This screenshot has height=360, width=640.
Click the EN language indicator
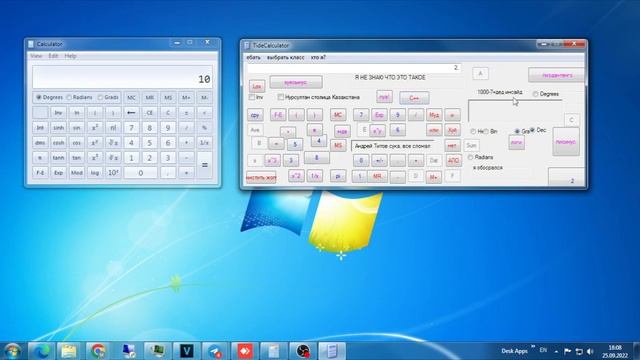(x=543, y=350)
